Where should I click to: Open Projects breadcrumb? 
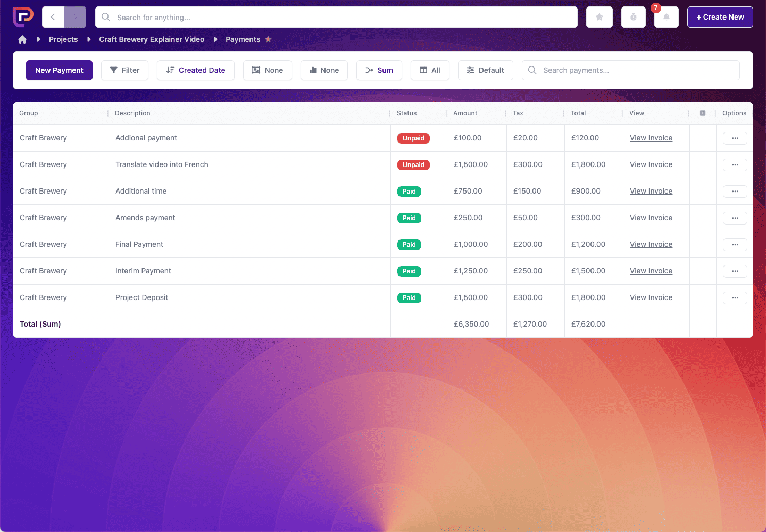click(x=63, y=39)
